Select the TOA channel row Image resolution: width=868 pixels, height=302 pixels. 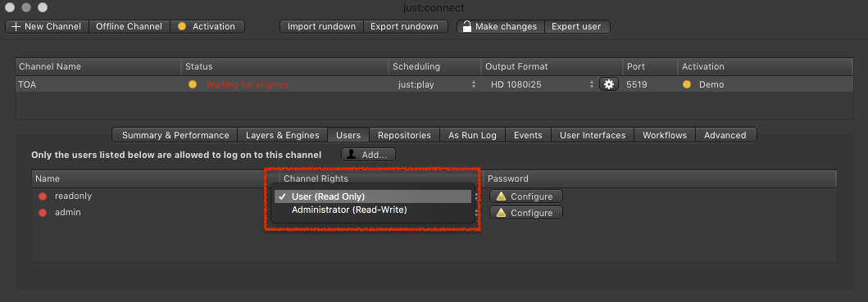(x=434, y=84)
